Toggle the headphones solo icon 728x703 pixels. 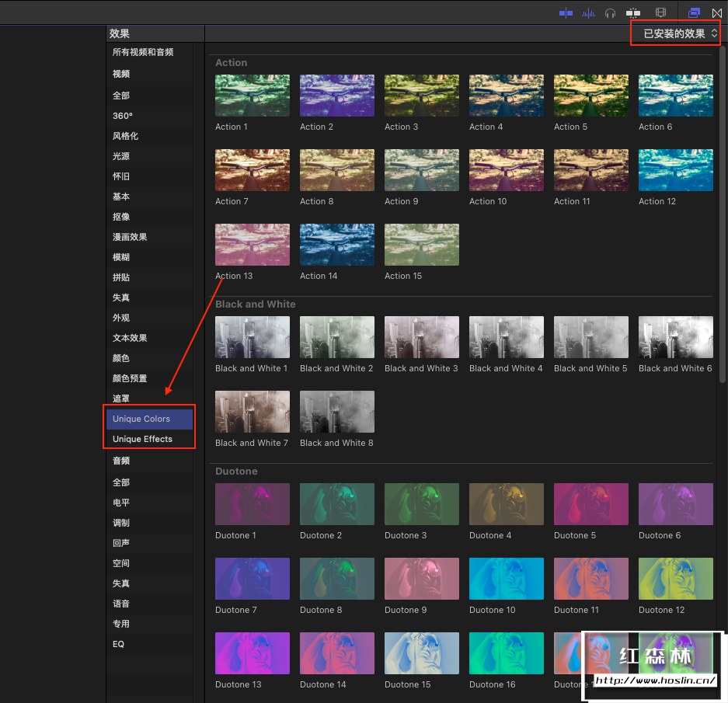(610, 13)
